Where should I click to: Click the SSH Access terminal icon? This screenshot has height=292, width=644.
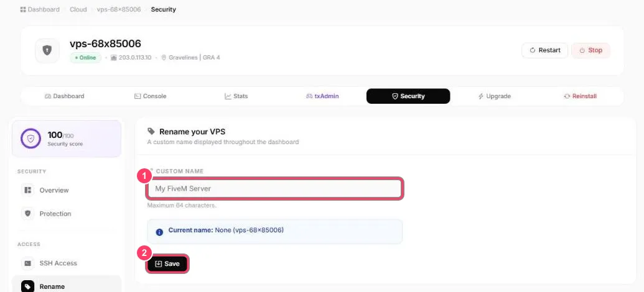point(28,263)
